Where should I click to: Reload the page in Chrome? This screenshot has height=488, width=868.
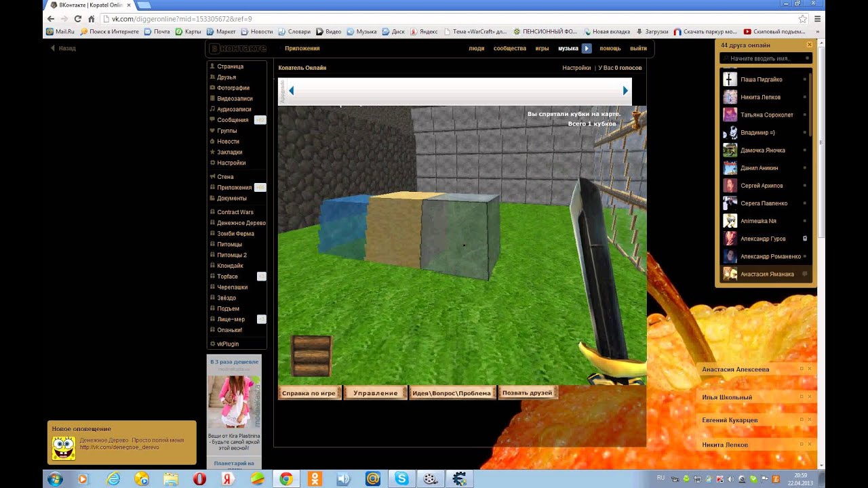click(x=78, y=19)
